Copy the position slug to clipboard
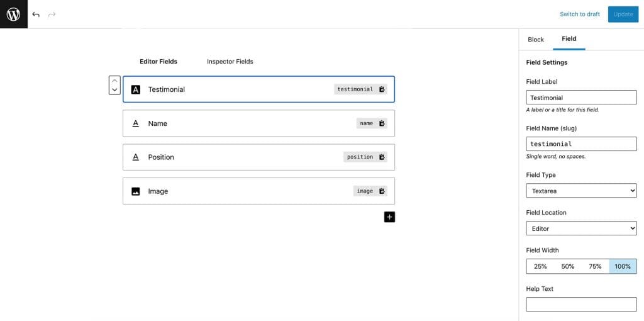The image size is (644, 321). [x=382, y=157]
